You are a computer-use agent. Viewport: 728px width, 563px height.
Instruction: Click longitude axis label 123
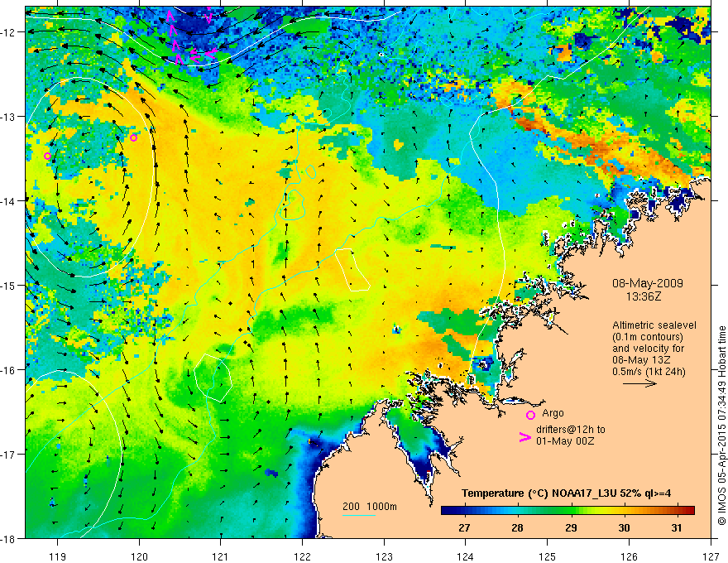[384, 556]
